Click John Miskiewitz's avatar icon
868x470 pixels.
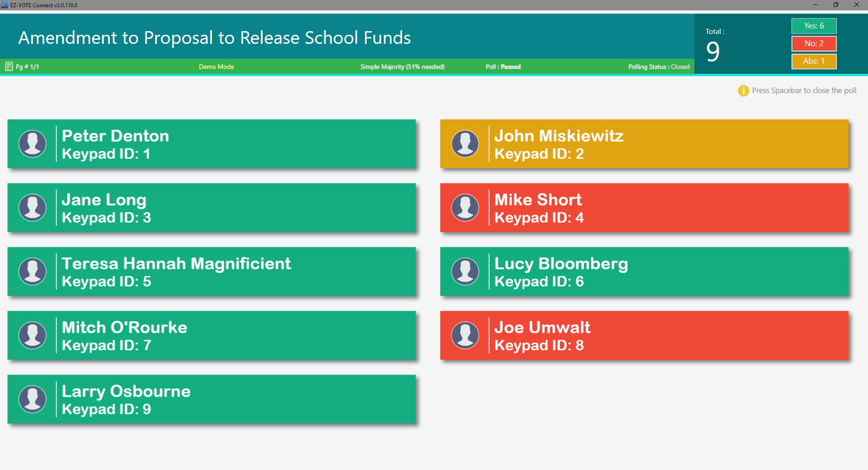[x=465, y=144]
